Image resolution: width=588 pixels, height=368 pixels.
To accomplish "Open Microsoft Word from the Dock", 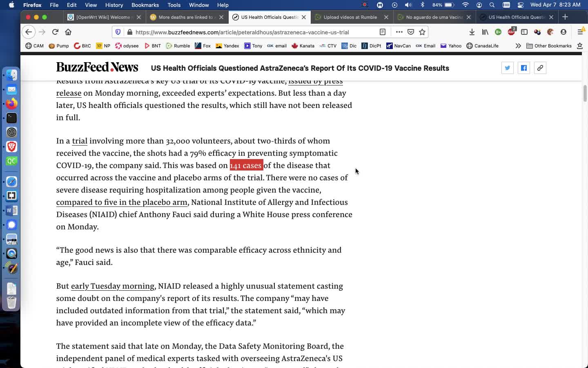I will tap(11, 210).
